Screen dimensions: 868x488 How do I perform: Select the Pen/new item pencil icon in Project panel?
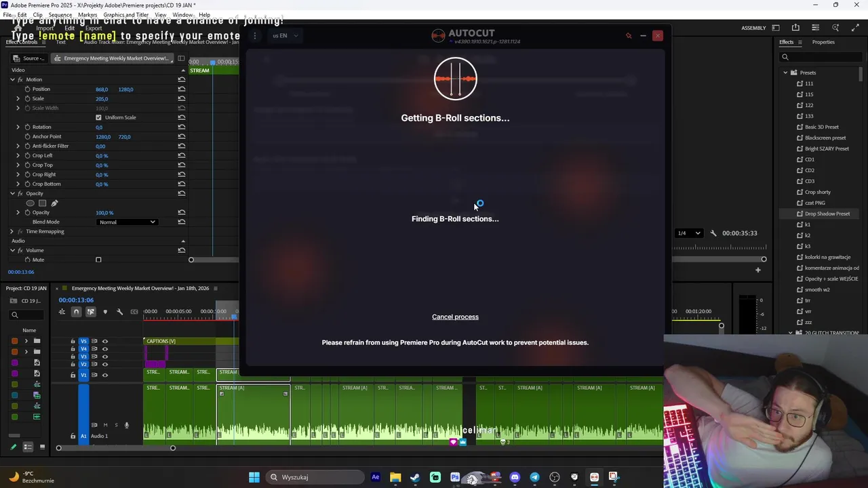(13, 447)
